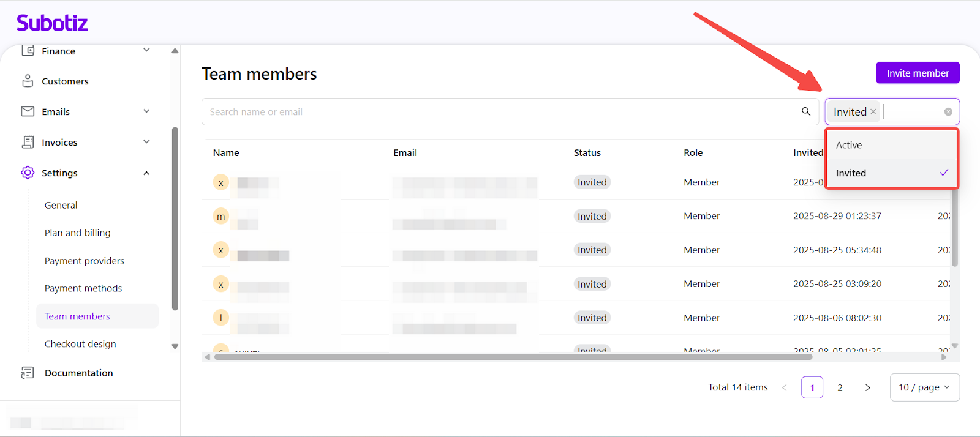
Task: Click the Customers person icon
Action: (28, 81)
